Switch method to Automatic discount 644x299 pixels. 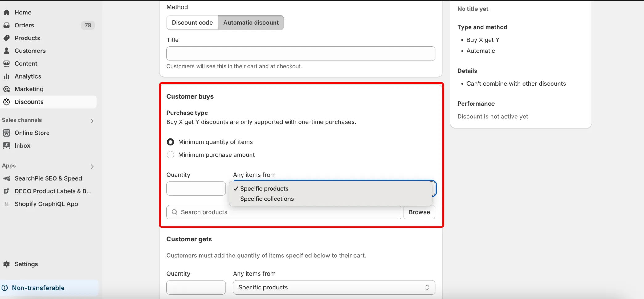pos(251,23)
